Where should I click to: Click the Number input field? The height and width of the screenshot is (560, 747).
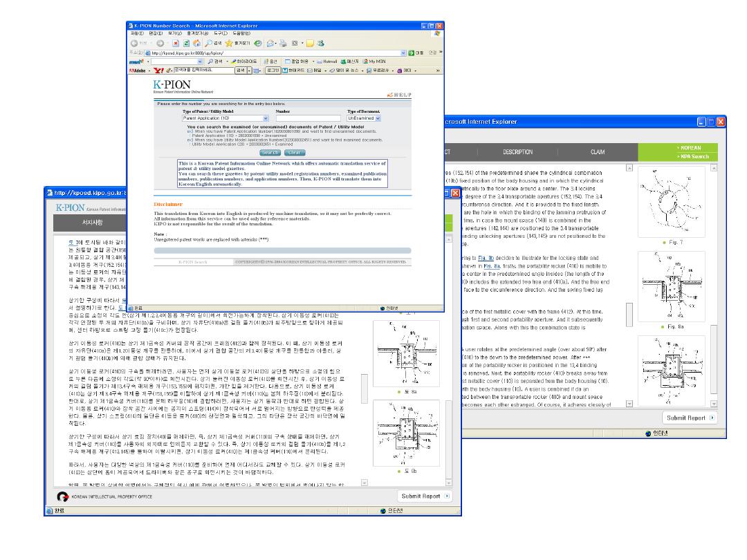[308, 118]
